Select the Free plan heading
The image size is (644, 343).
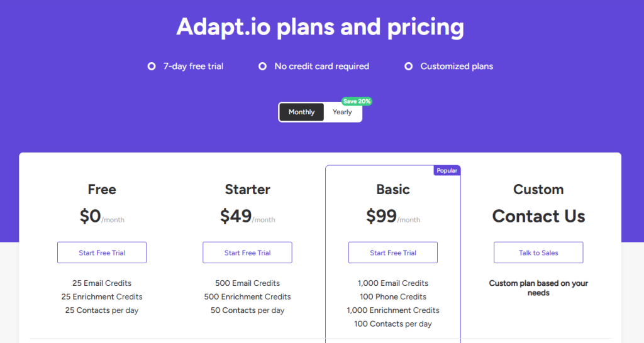[102, 189]
